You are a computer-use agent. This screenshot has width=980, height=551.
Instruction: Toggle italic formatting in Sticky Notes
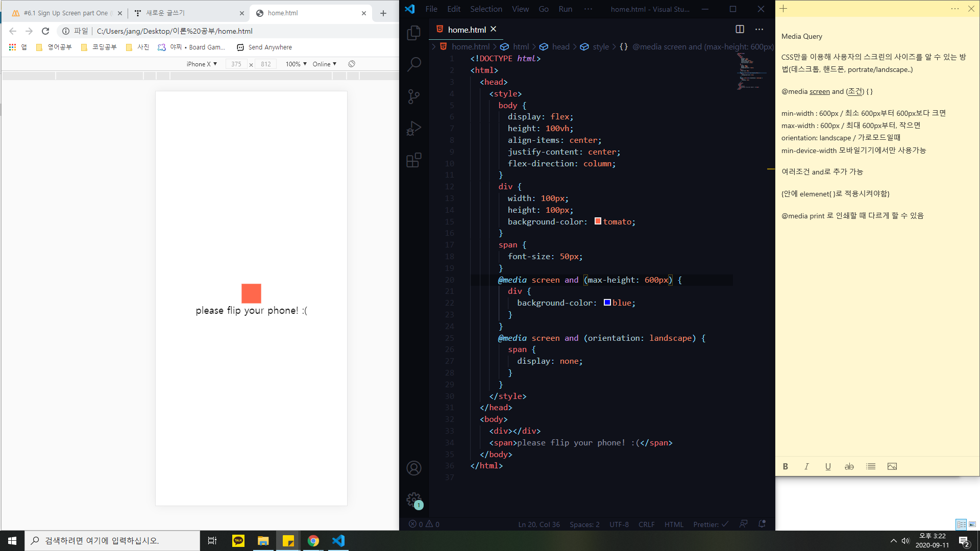[806, 466]
